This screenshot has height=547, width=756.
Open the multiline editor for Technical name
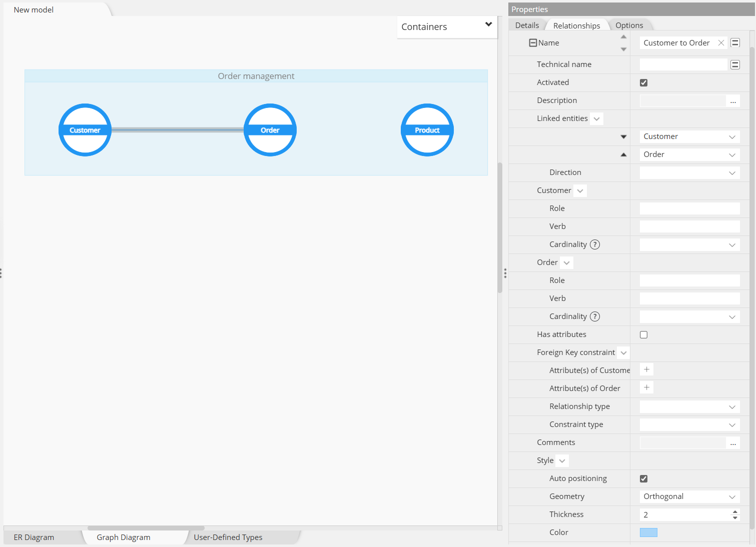click(735, 64)
